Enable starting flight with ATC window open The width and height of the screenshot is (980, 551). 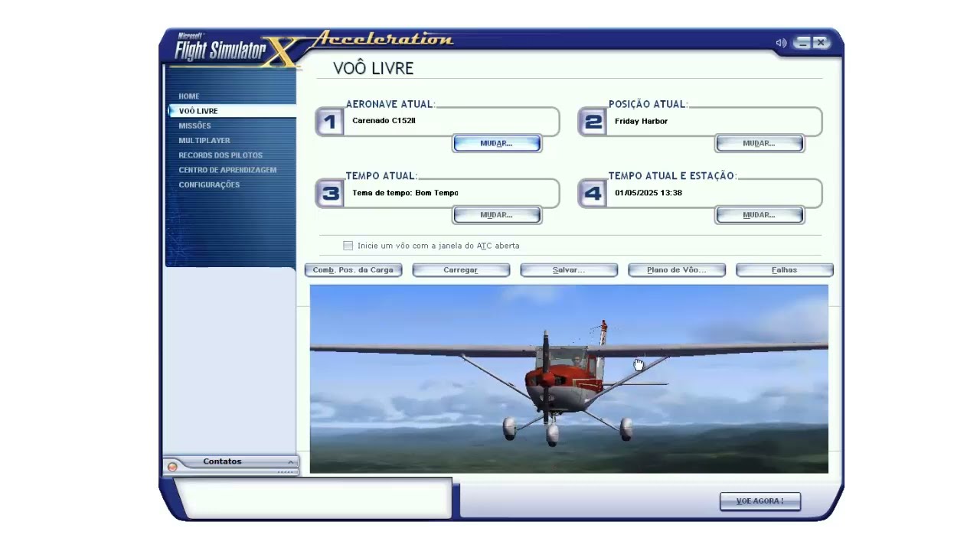coord(348,246)
